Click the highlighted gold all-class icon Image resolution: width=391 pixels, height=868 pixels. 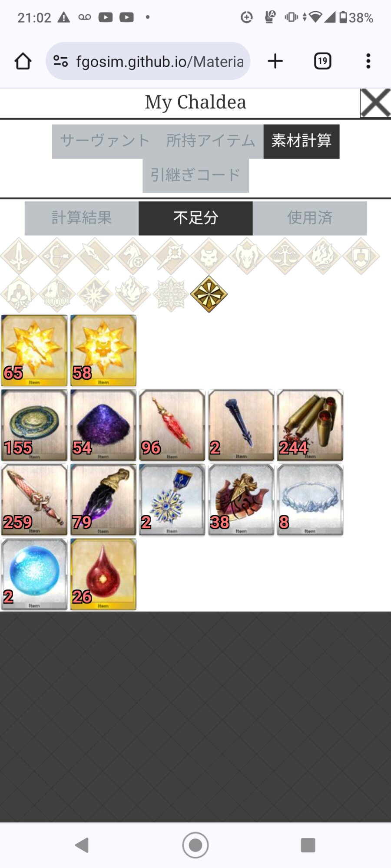click(209, 294)
